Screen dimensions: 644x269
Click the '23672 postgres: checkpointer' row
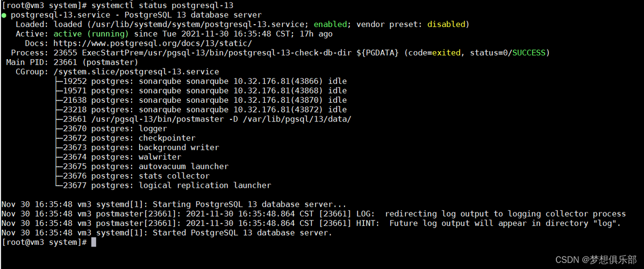coord(125,138)
